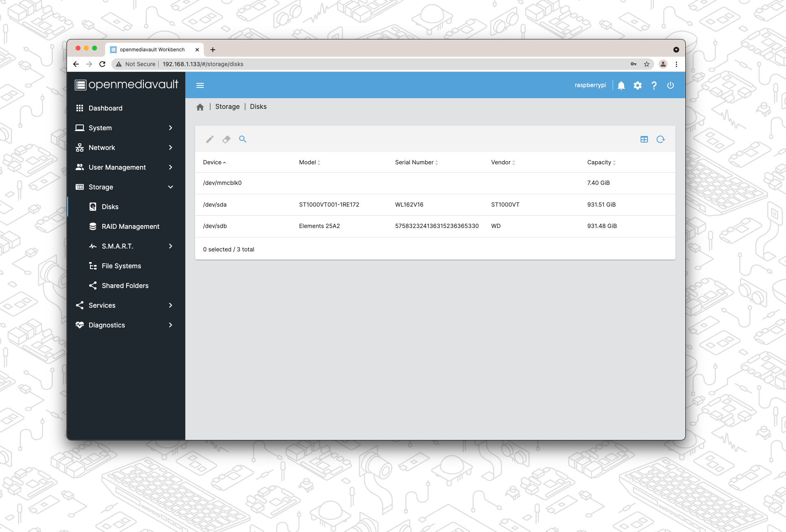786x532 pixels.
Task: Click the wipe eraser icon
Action: (x=226, y=139)
